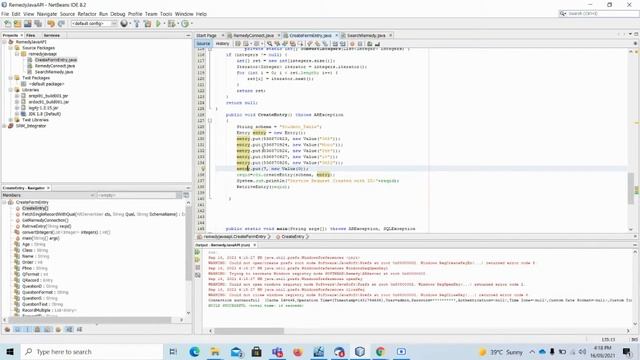Screen dimensions: 640x360
Task: Switch to the Services tab
Action: coord(52,36)
